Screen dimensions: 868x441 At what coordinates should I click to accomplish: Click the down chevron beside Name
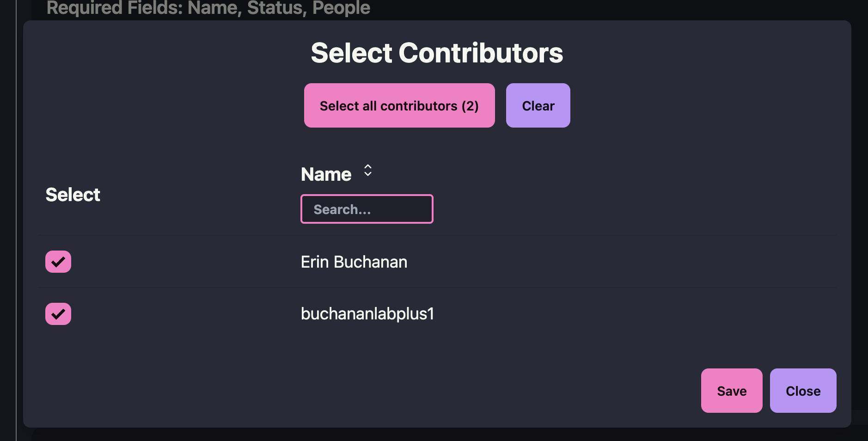coord(368,175)
